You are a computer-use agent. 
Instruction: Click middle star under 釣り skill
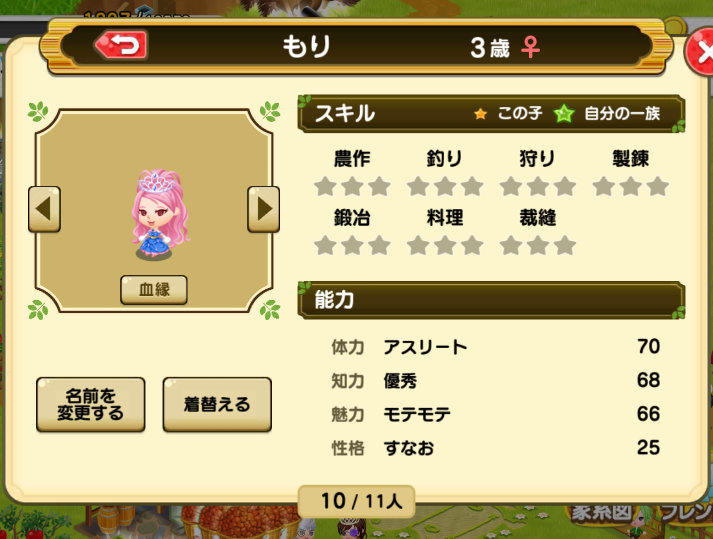445,186
